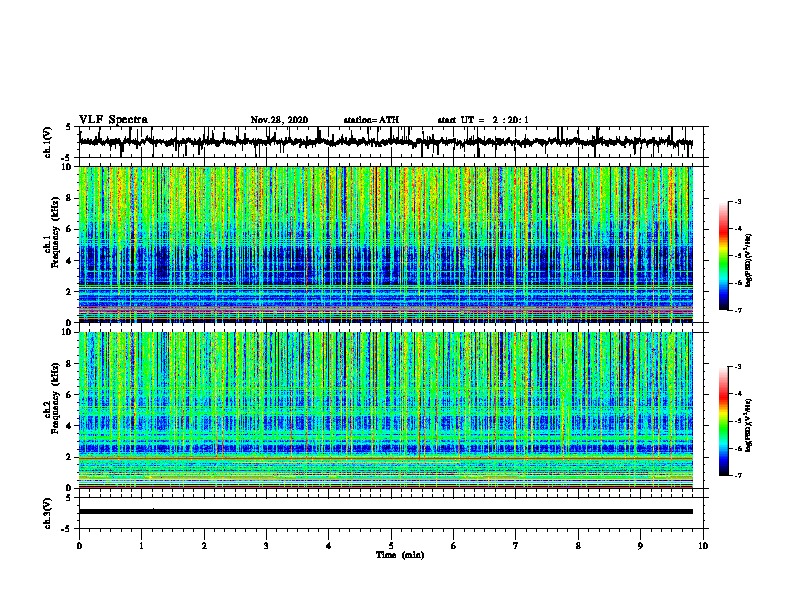792x612 pixels.
Task: Click the "-3" label on ch.2 colorbar
Action: (738, 367)
